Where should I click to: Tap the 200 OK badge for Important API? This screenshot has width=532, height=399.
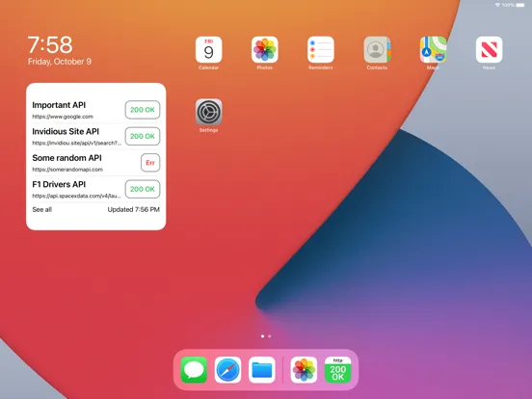coord(143,110)
